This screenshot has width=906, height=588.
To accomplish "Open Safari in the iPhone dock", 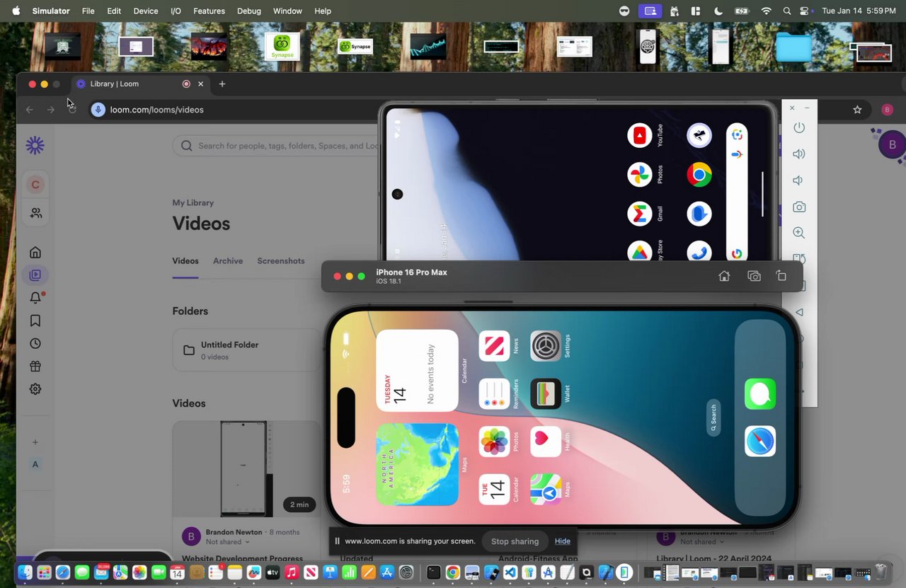I will [x=760, y=442].
